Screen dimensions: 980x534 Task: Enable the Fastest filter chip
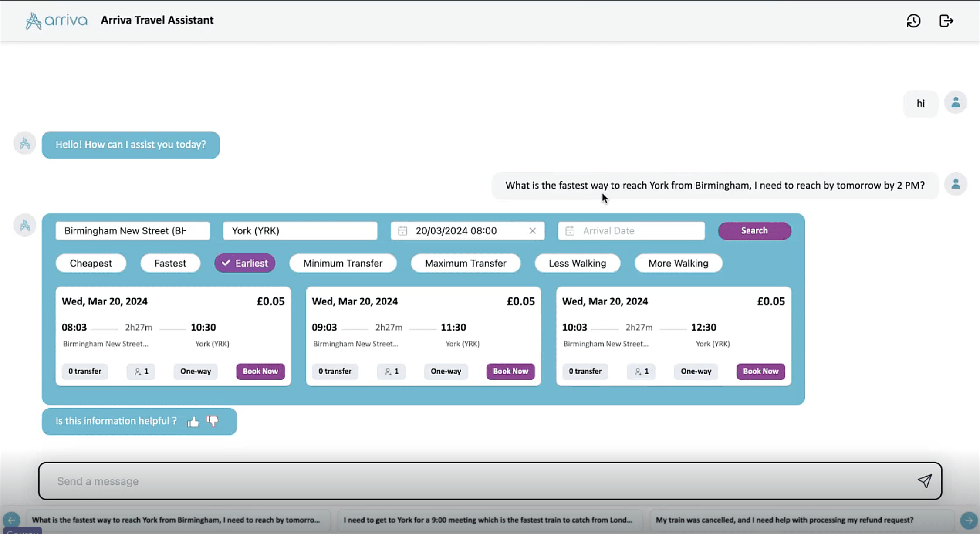tap(170, 263)
